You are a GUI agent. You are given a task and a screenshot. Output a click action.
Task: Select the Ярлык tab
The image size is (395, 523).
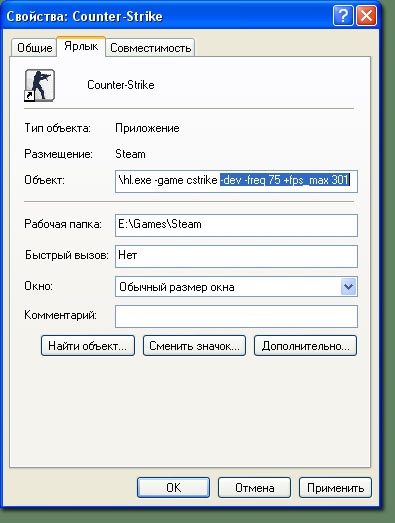point(81,46)
